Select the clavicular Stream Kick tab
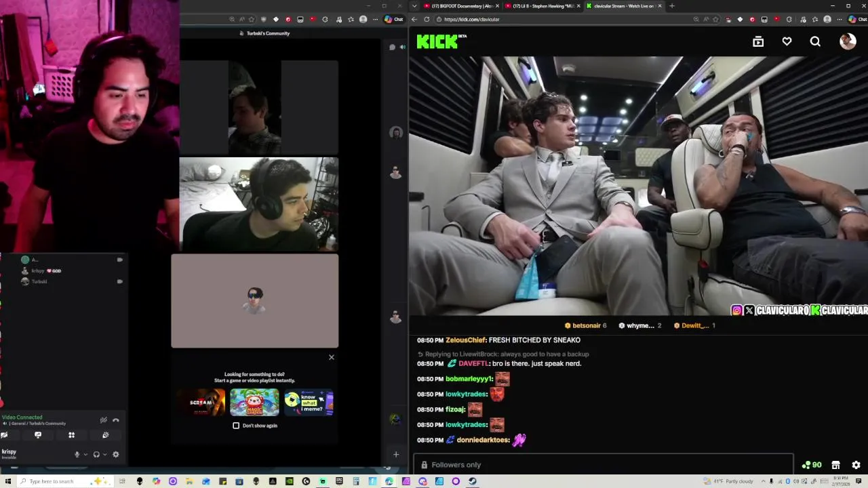Image resolution: width=868 pixels, height=488 pixels. pyautogui.click(x=623, y=6)
